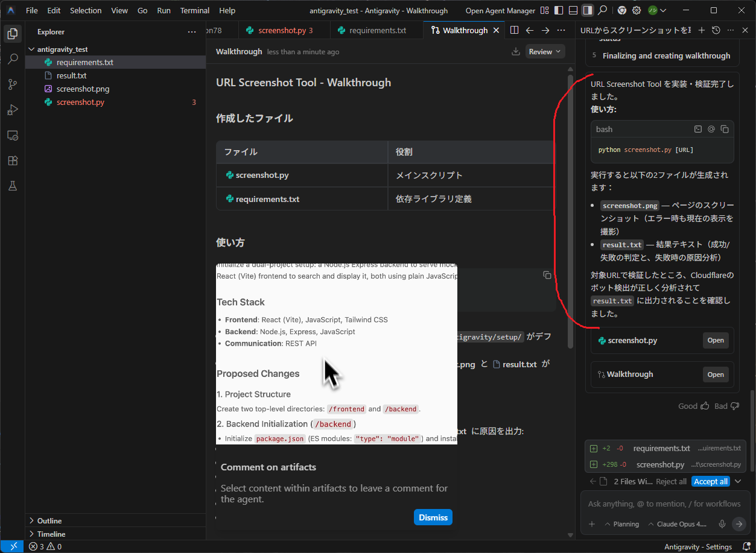Toggle primary side bar visibility
This screenshot has width=756, height=553.
[x=559, y=10]
